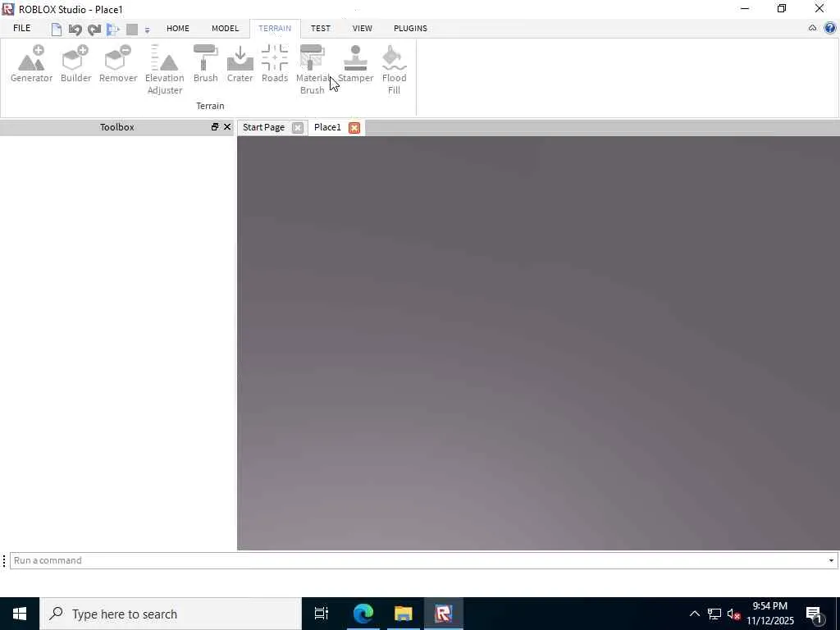Image resolution: width=840 pixels, height=630 pixels.
Task: Select the Flood Fill tool
Action: coord(395,70)
